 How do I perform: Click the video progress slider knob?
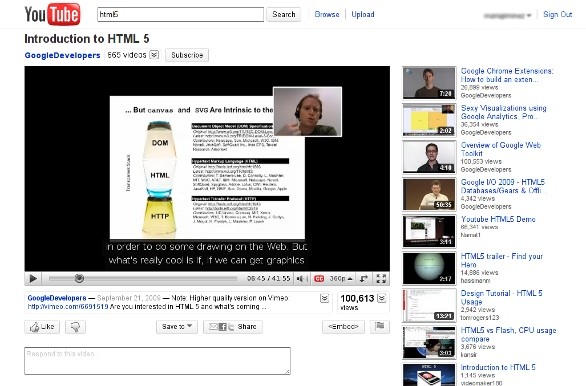click(x=79, y=278)
